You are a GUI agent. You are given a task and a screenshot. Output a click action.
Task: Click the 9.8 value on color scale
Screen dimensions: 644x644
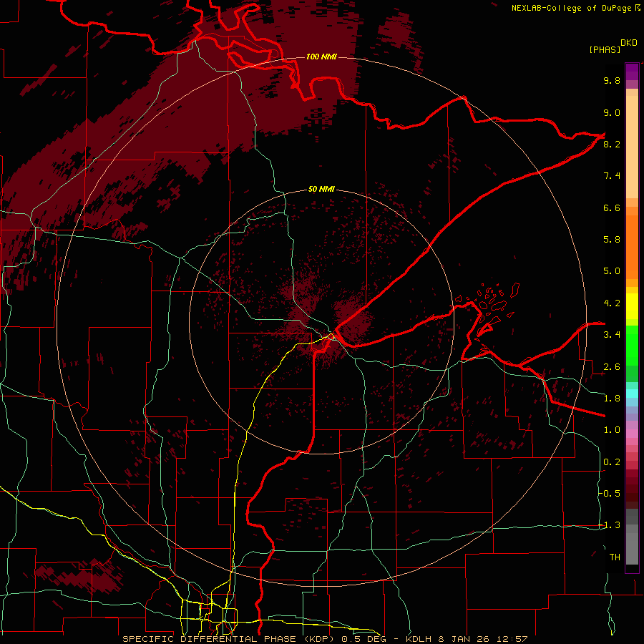612,80
